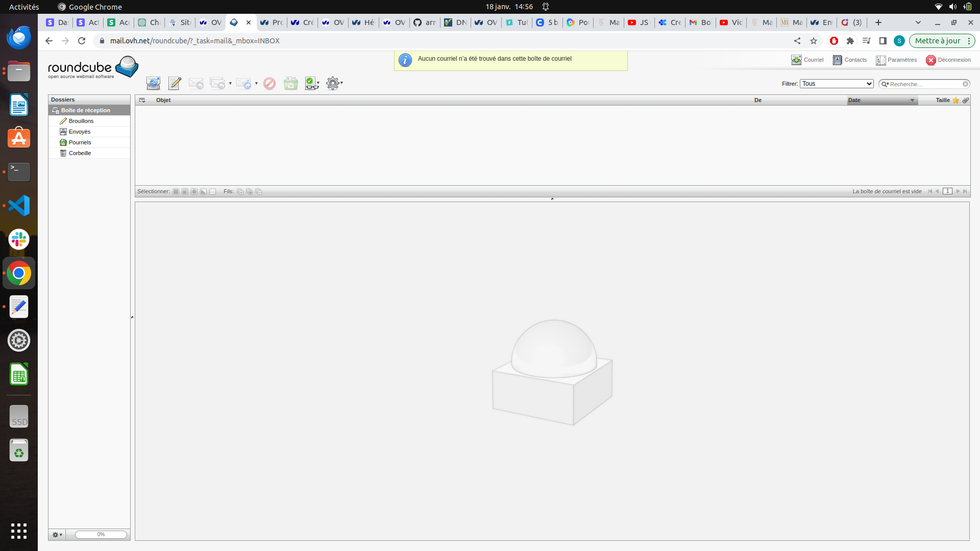
Task: Open the list options icon beside Objet
Action: tap(142, 100)
